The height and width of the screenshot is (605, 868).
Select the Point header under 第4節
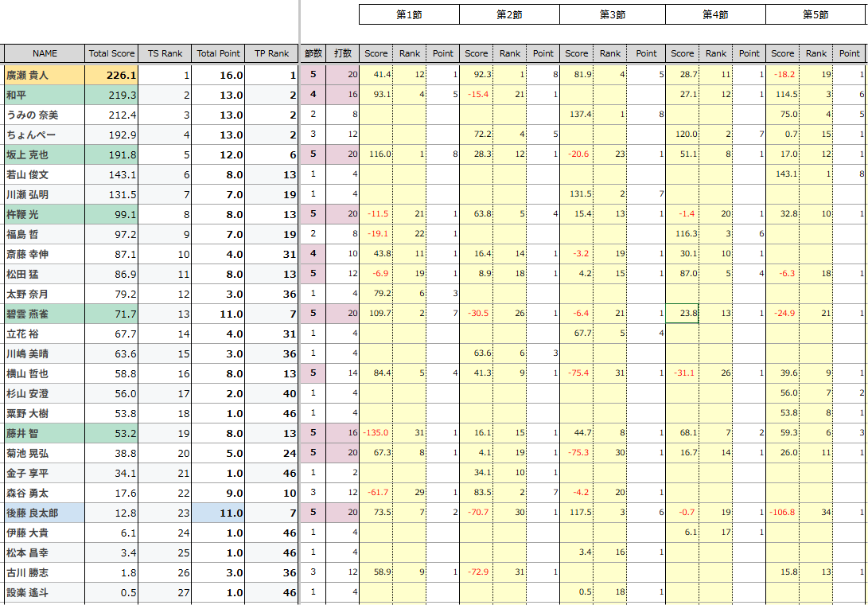tap(749, 54)
